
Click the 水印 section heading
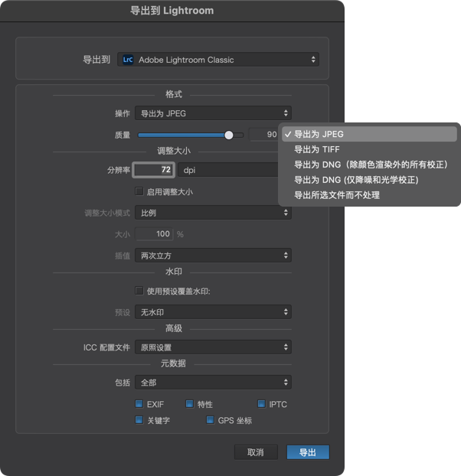pyautogui.click(x=174, y=272)
